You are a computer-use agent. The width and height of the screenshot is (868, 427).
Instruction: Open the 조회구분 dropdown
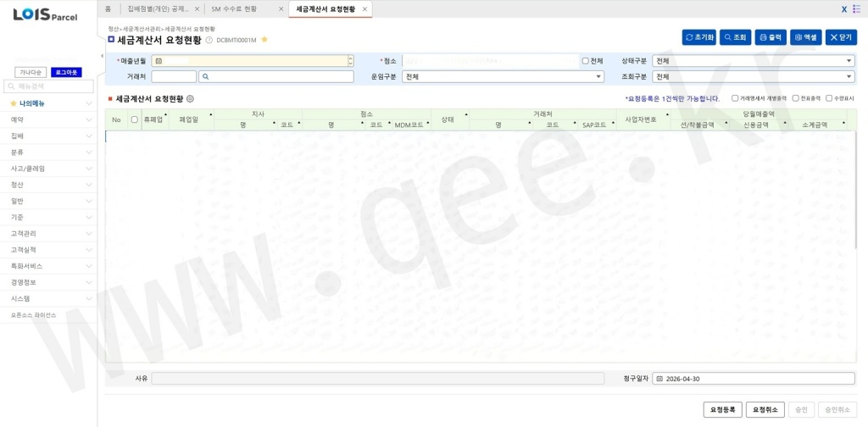754,77
